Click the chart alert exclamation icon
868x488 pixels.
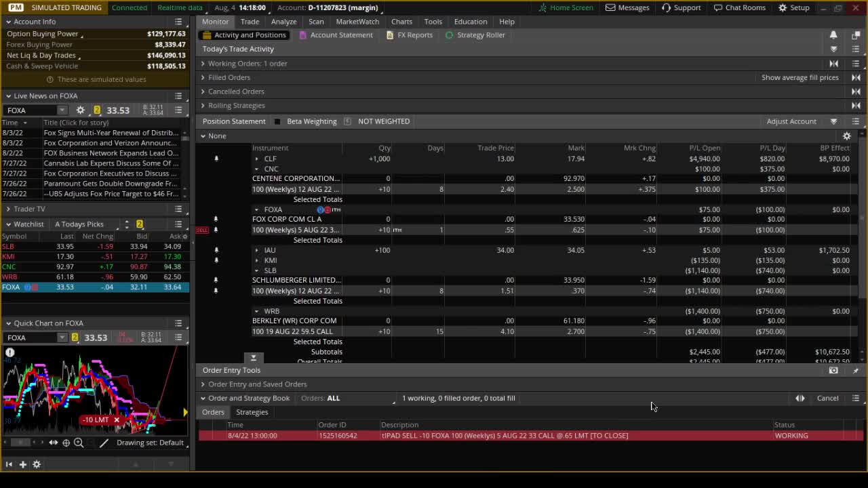click(x=10, y=352)
